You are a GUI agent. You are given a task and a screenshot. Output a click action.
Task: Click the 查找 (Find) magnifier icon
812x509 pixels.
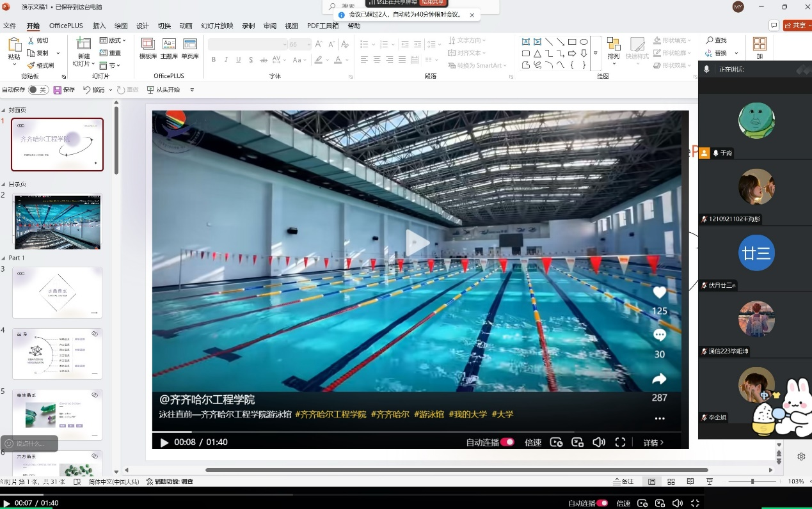[x=709, y=40]
